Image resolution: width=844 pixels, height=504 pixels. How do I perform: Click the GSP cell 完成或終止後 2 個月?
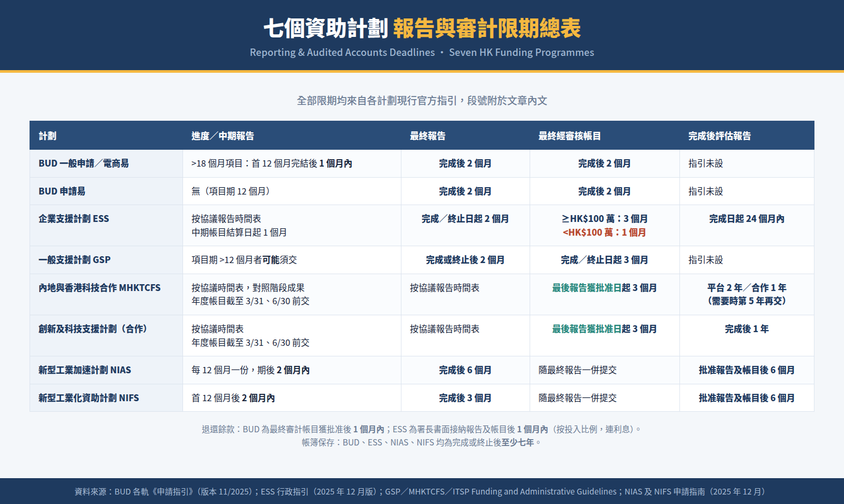pos(465,260)
